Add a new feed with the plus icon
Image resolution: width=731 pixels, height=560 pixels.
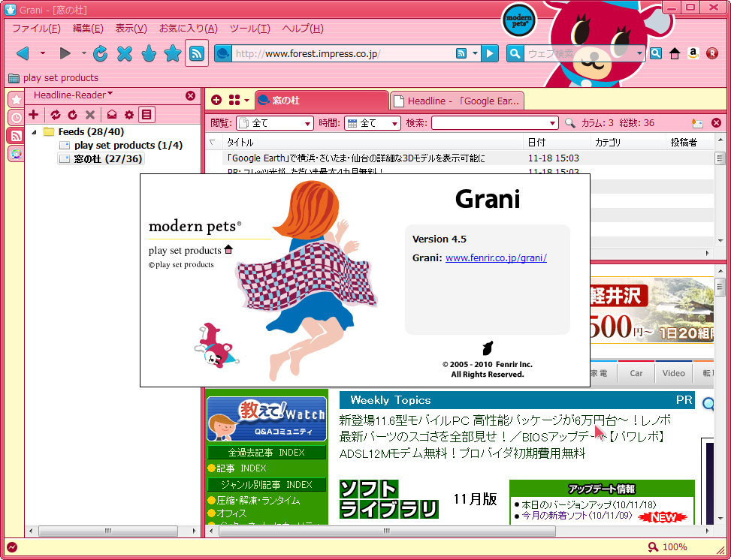click(34, 114)
